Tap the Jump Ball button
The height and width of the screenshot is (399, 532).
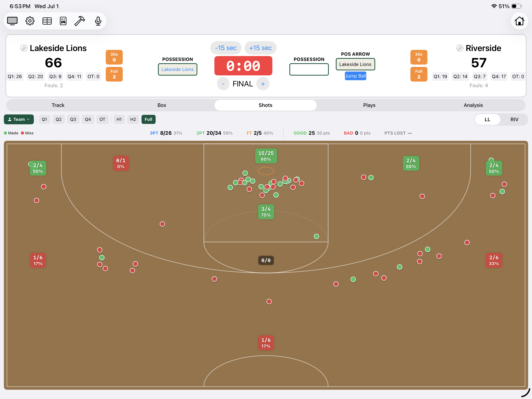pos(355,76)
